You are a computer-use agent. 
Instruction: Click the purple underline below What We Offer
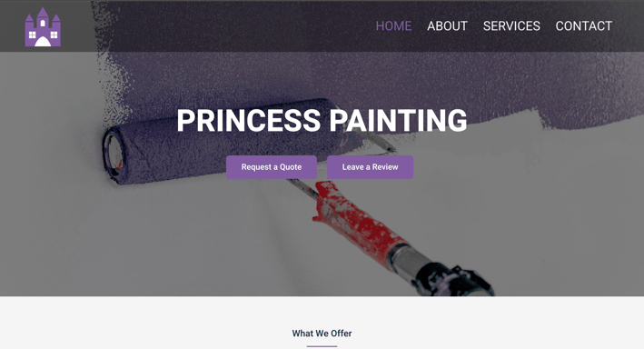point(322,346)
